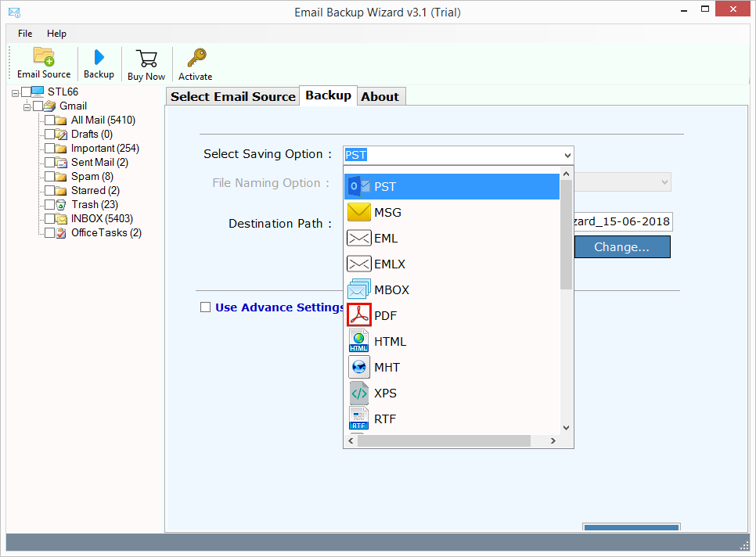The height and width of the screenshot is (557, 756).
Task: Click the horizontal scroll right arrow
Action: point(553,441)
